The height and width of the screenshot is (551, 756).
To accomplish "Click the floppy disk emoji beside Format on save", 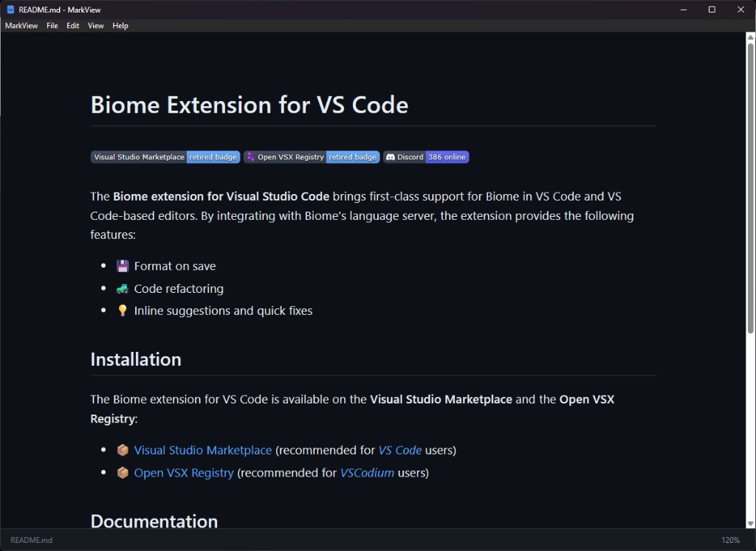I will click(123, 266).
